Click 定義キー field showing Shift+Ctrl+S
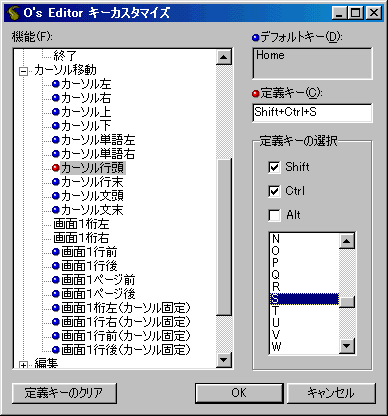Screen dimensions: 388x416 [312, 113]
